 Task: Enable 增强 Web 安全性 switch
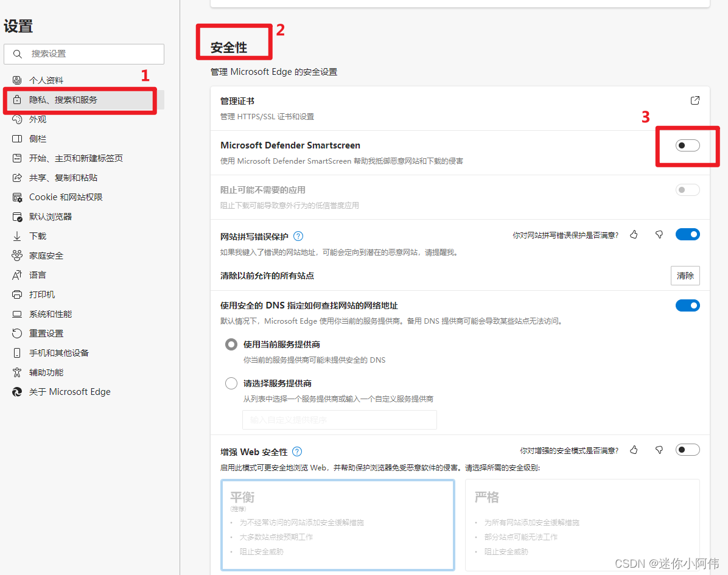(x=688, y=450)
